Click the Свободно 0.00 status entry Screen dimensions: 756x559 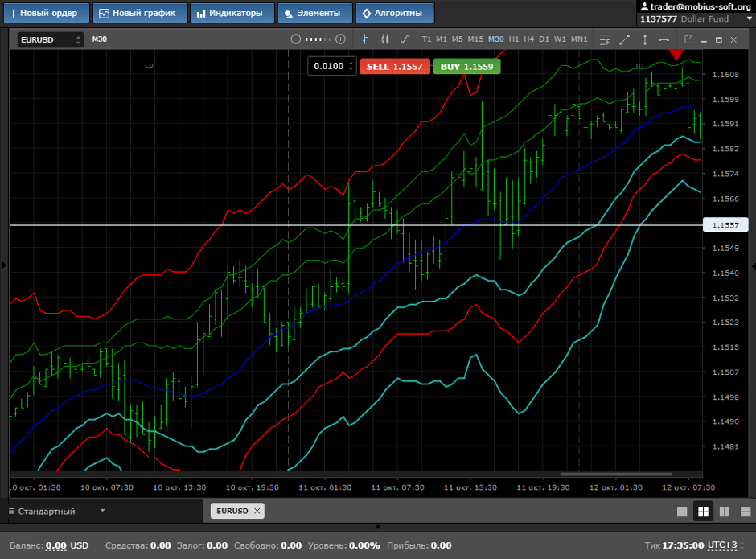coord(268,545)
